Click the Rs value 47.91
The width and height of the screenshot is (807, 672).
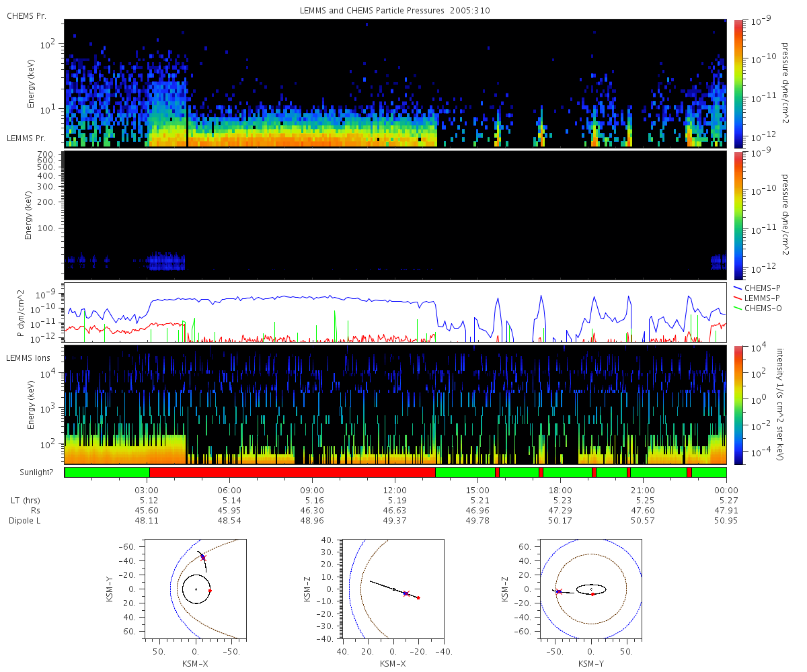726,511
